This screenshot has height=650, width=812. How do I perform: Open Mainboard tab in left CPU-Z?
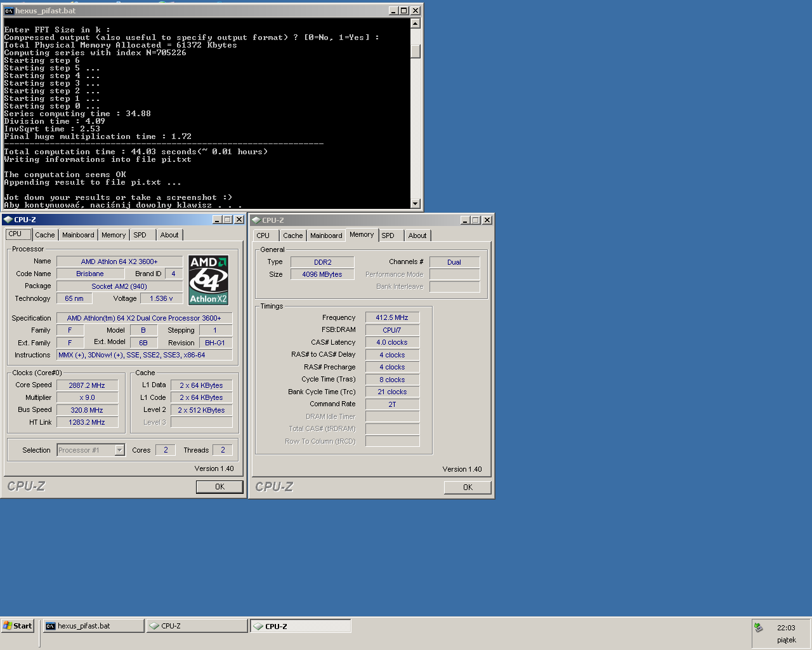click(x=78, y=235)
